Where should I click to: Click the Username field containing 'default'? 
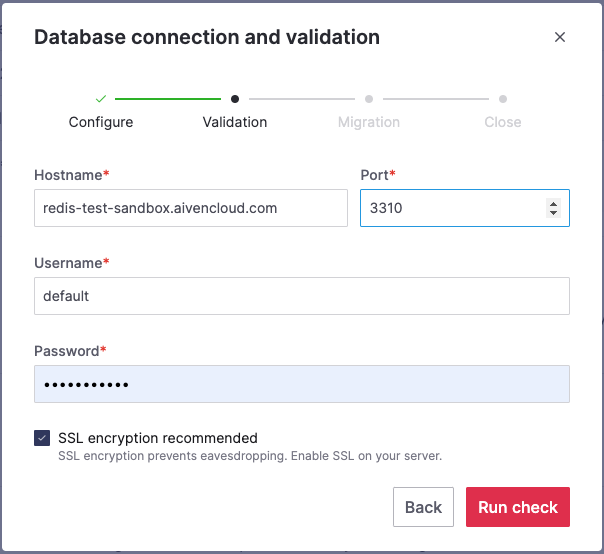(301, 296)
